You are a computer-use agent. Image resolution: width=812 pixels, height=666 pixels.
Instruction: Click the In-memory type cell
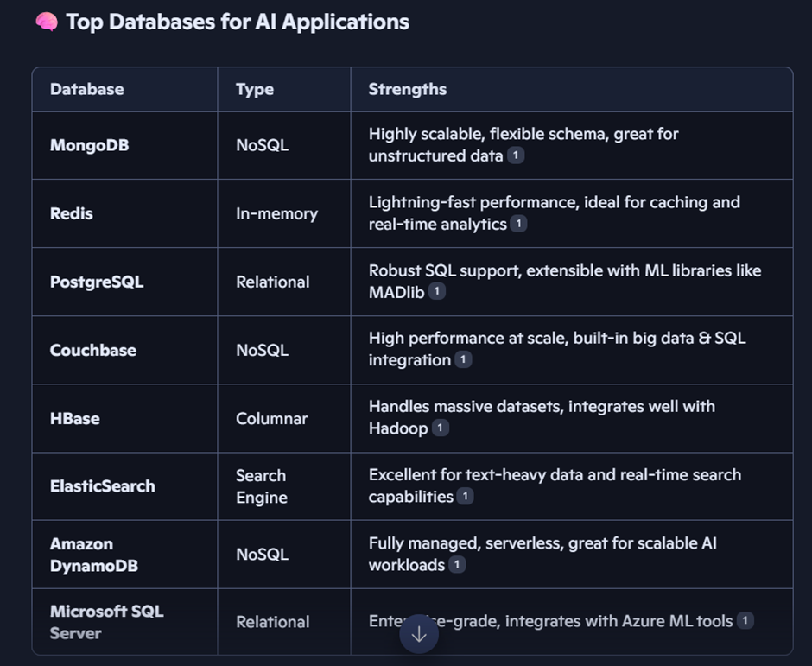coord(276,213)
